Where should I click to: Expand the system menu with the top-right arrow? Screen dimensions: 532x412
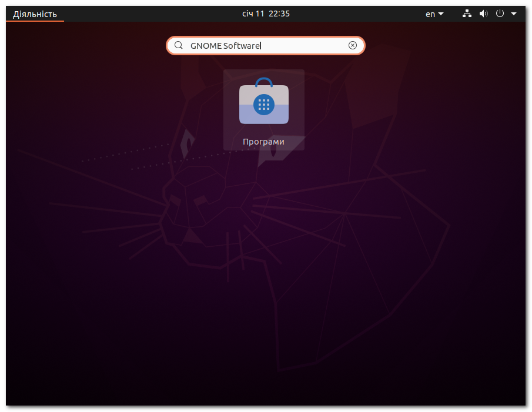tap(513, 14)
